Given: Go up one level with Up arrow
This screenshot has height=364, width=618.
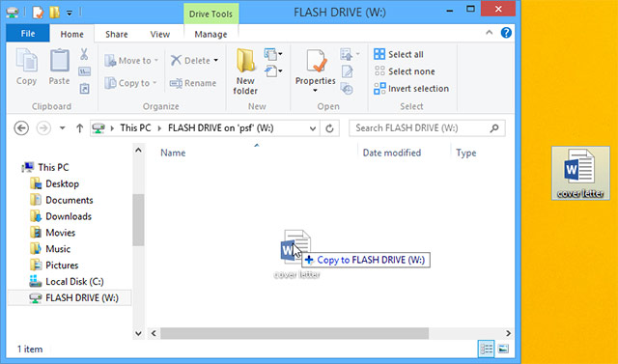Looking at the screenshot, I should [79, 128].
